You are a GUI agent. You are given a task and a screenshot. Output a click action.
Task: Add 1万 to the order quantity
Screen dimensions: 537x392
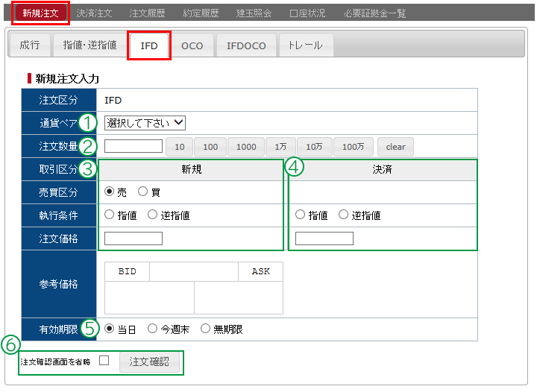click(280, 147)
